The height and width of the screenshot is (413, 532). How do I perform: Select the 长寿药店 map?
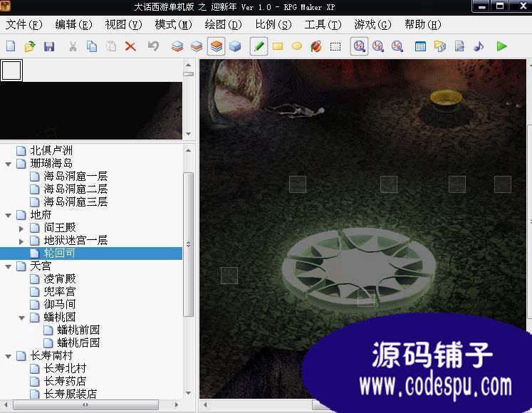click(65, 381)
